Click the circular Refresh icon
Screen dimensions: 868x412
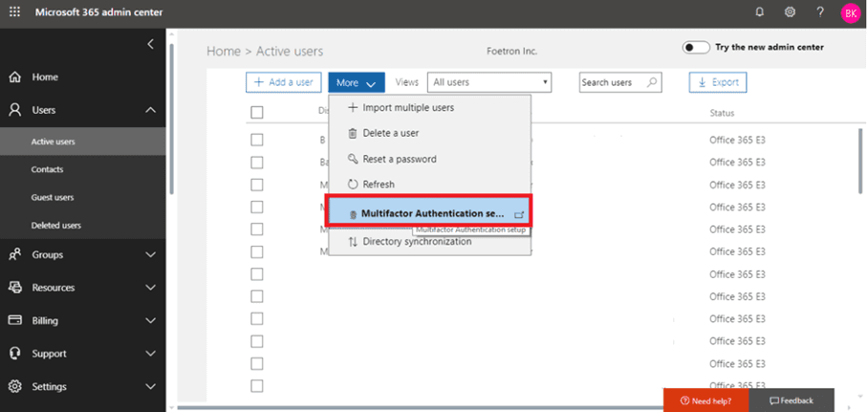click(352, 184)
